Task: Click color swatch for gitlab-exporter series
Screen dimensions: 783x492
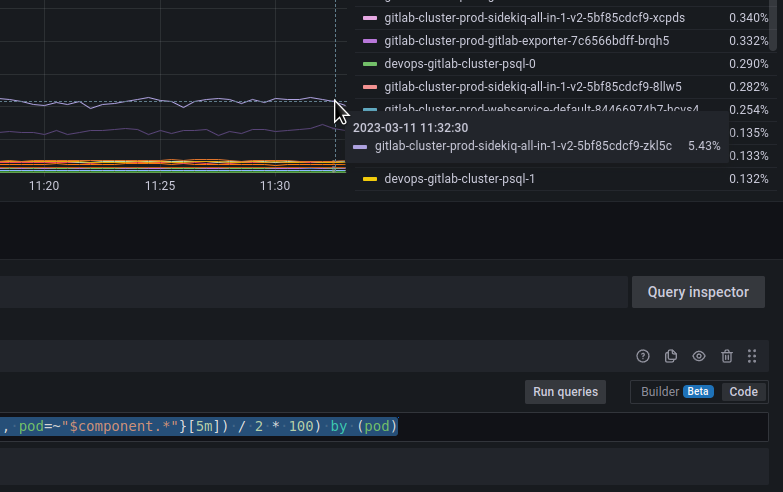Action: click(x=370, y=41)
